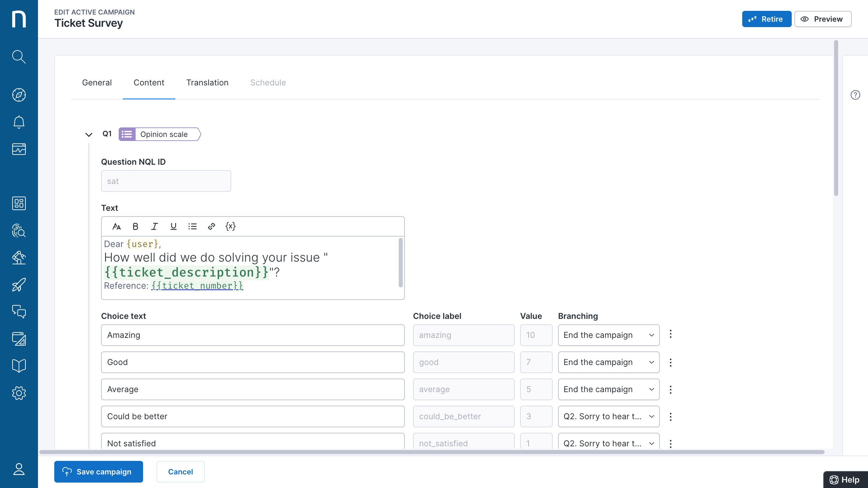Viewport: 868px width, 488px height.
Task: Click the underline formatting icon
Action: [173, 226]
